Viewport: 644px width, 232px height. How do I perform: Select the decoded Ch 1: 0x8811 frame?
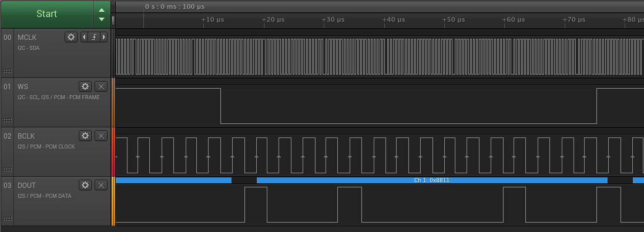click(432, 180)
